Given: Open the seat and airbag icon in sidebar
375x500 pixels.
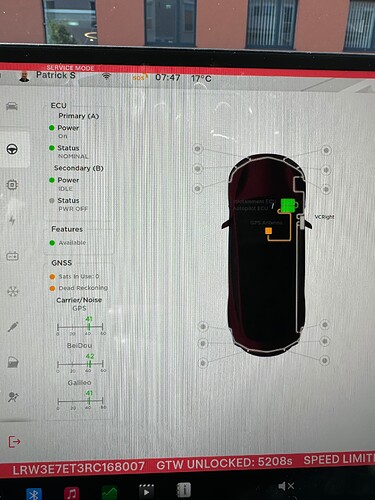Looking at the screenshot, I should coord(13,397).
